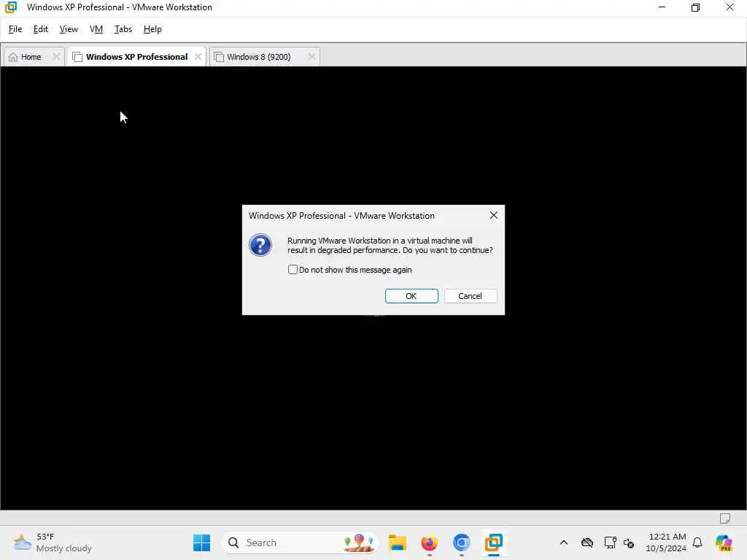Open the Windows Start menu
Image resolution: width=747 pixels, height=560 pixels.
(x=201, y=542)
